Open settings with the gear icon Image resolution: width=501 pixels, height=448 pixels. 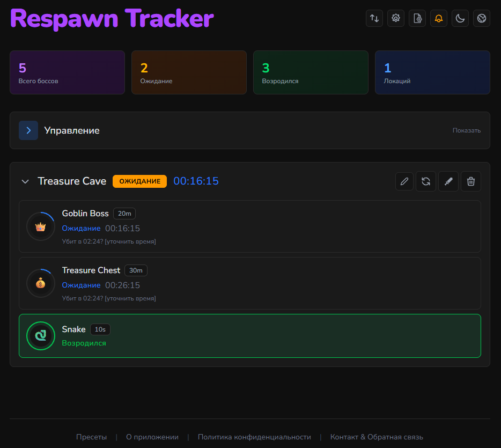coord(396,18)
